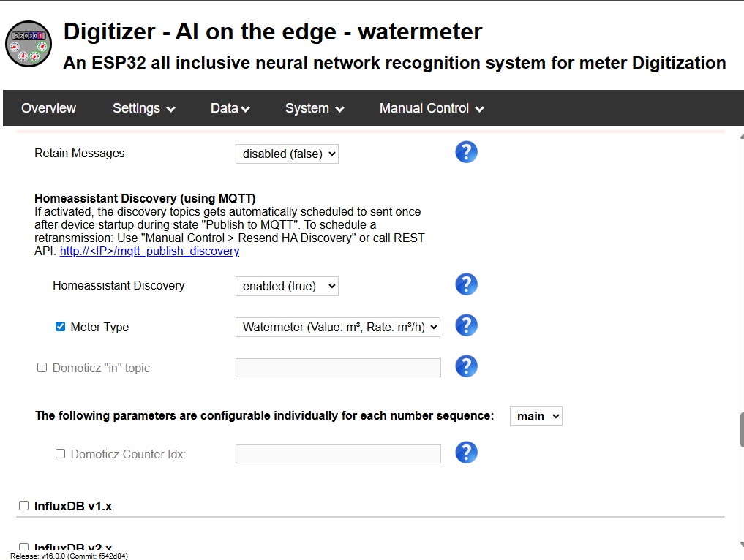Open help for Domoticz "in" topic
The height and width of the screenshot is (560, 744).
point(466,366)
